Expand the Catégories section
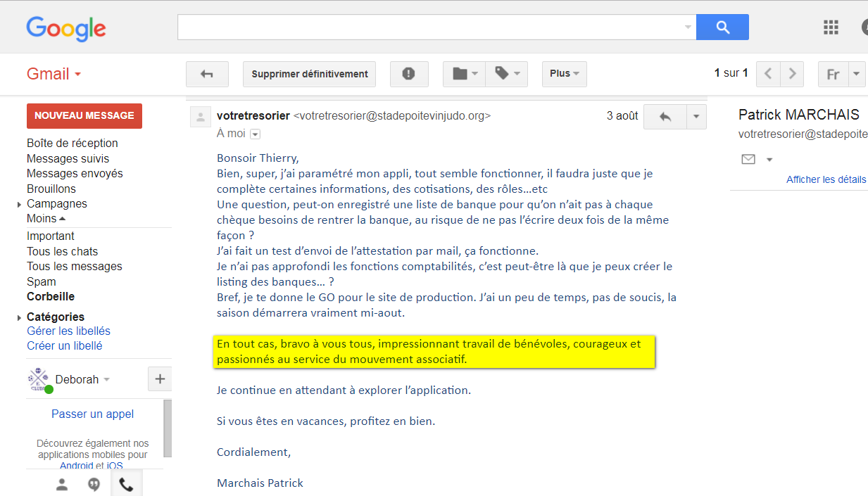The image size is (868, 496). pyautogui.click(x=19, y=317)
